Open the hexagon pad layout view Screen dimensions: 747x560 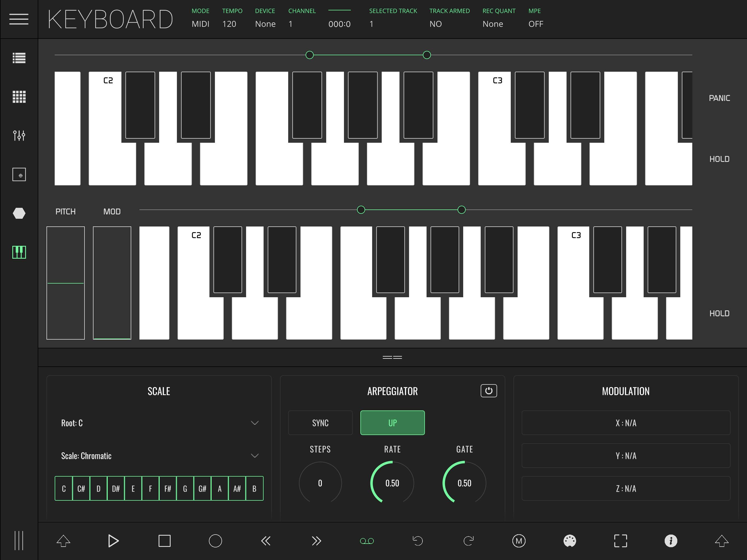coord(19,213)
